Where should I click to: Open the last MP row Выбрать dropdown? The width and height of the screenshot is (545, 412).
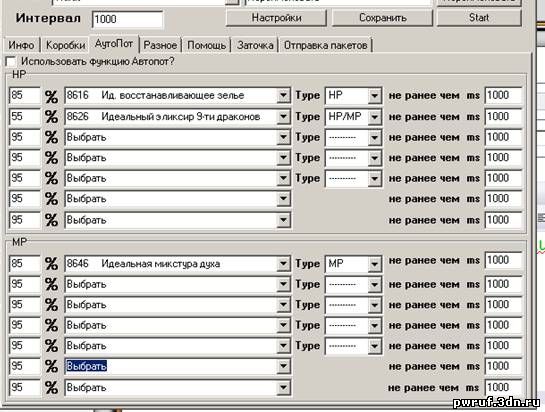point(283,387)
